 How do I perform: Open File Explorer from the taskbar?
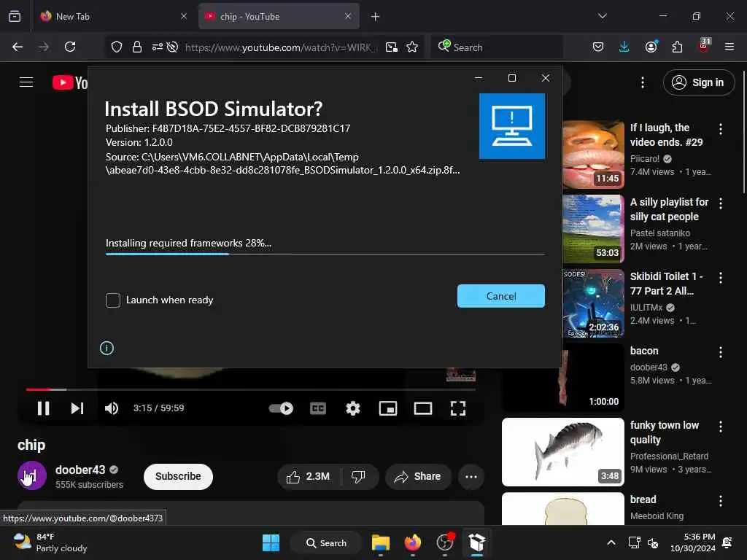381,542
